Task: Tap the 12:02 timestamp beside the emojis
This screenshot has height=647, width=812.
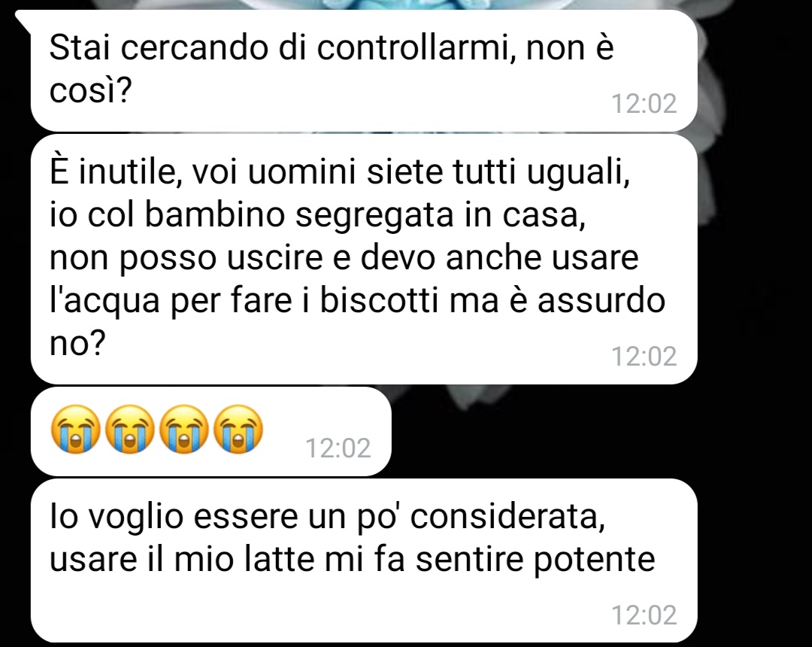Action: point(338,448)
